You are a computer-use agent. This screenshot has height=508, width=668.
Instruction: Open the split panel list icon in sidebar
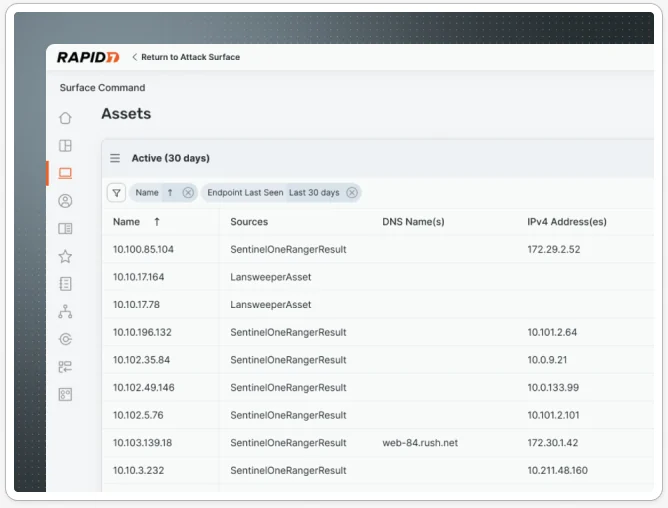click(65, 228)
